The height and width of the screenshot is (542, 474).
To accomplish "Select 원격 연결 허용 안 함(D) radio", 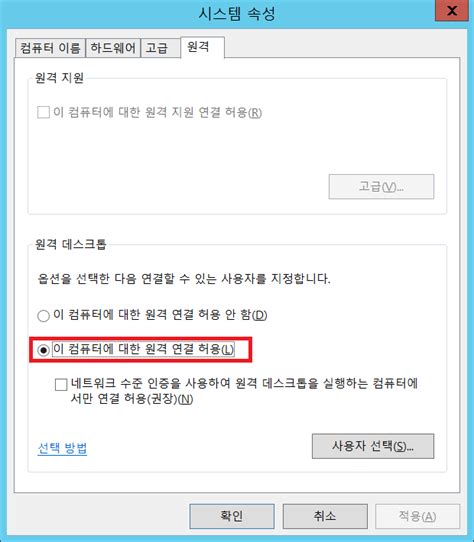I will [43, 315].
